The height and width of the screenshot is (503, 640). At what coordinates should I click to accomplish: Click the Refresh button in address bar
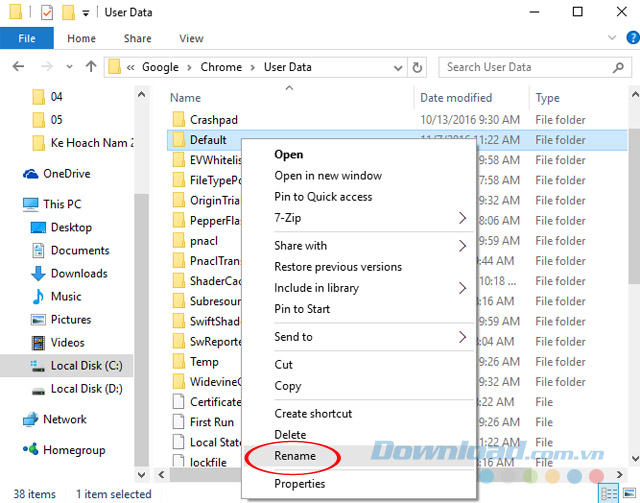click(417, 67)
